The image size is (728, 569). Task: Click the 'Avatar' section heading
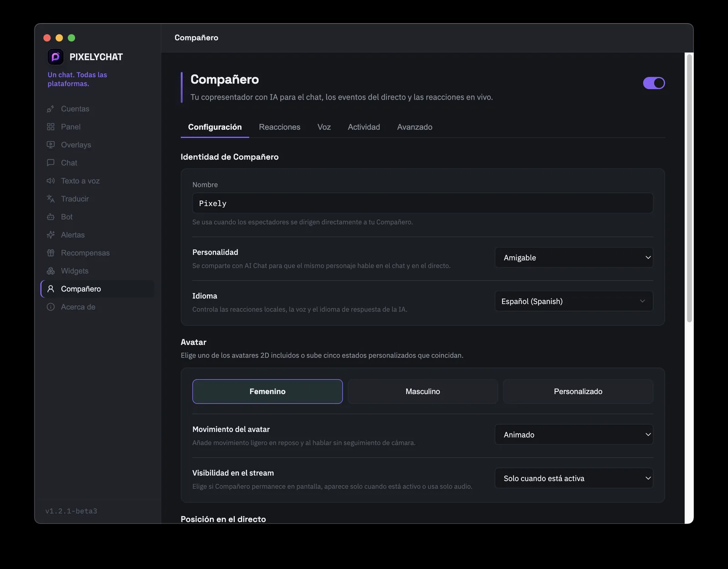pos(193,342)
